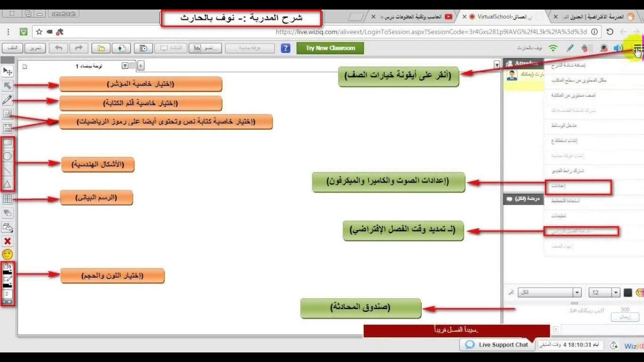
Task: Open the chat font size 12 dropdown
Action: pyautogui.click(x=604, y=293)
